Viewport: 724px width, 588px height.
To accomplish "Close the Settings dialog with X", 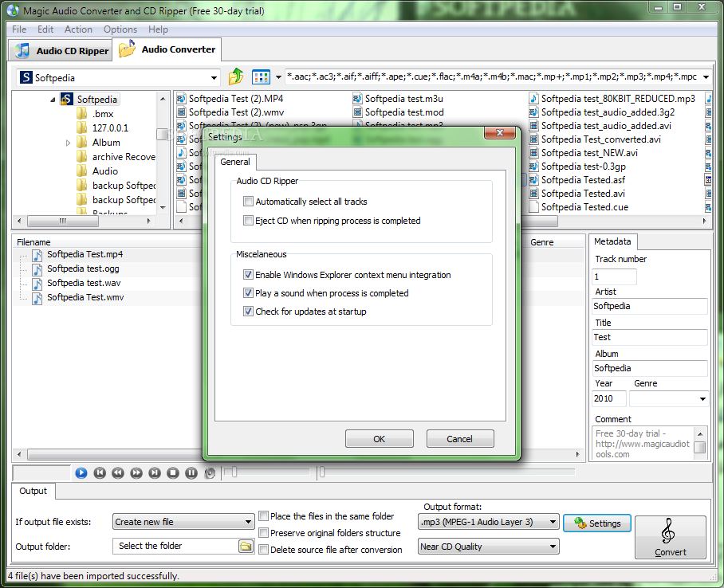I will pos(500,133).
